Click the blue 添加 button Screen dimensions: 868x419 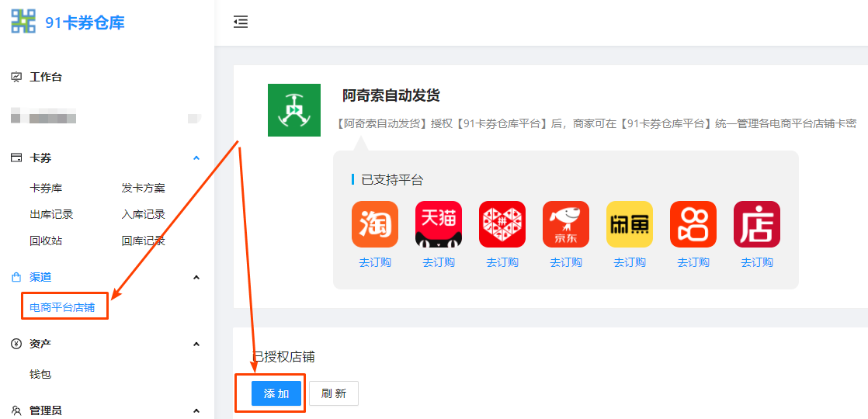click(x=276, y=393)
